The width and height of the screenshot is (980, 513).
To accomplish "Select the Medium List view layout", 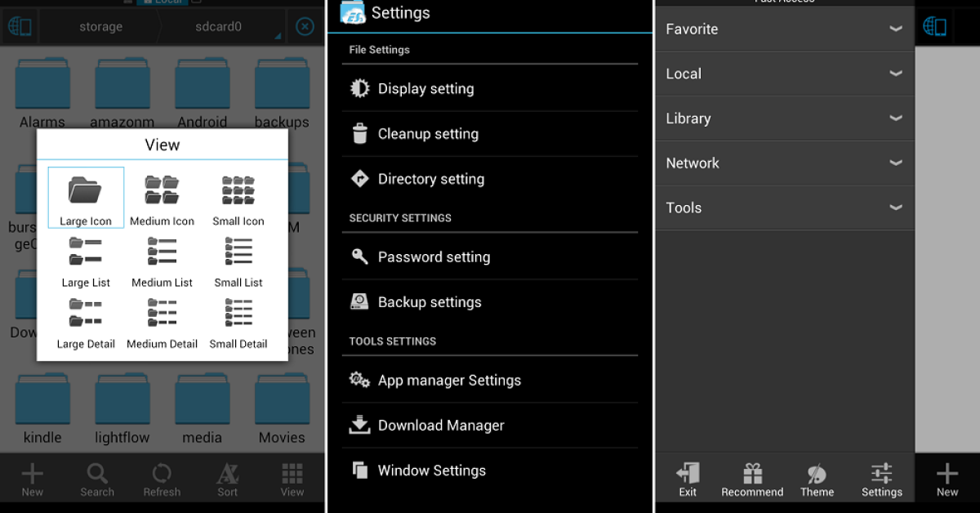I will click(x=162, y=260).
